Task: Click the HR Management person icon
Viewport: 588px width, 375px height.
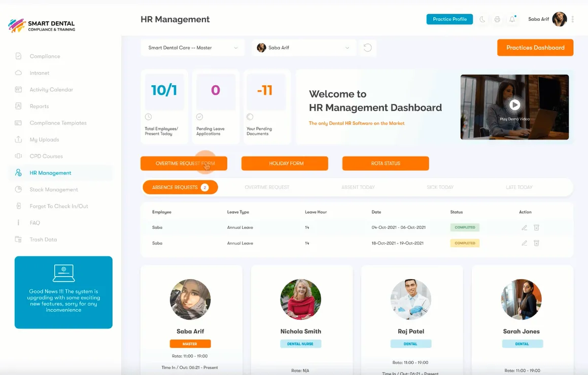Action: click(18, 173)
